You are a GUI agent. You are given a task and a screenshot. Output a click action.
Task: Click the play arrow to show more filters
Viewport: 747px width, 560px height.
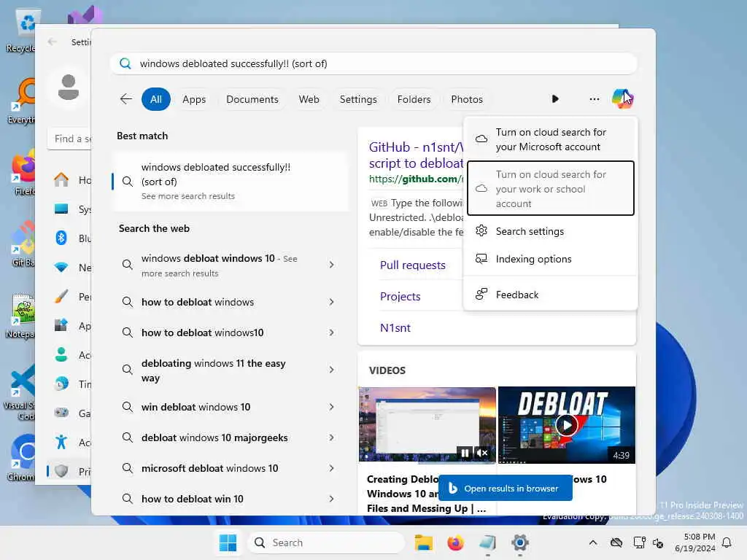coord(555,99)
